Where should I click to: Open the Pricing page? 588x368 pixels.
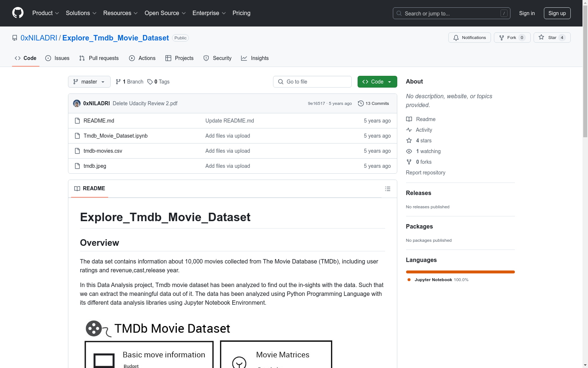pos(241,13)
